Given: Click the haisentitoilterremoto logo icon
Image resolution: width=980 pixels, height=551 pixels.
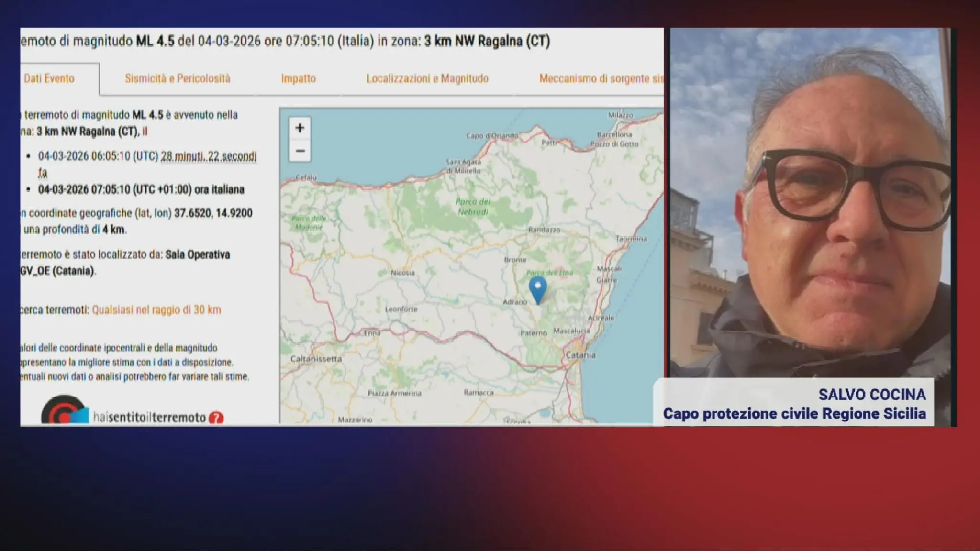Looking at the screenshot, I should point(65,411).
